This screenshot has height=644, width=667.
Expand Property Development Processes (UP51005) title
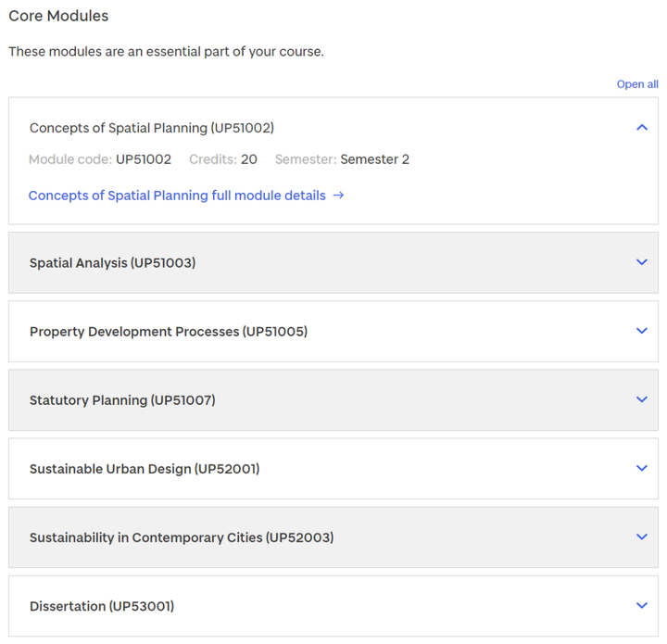point(169,332)
